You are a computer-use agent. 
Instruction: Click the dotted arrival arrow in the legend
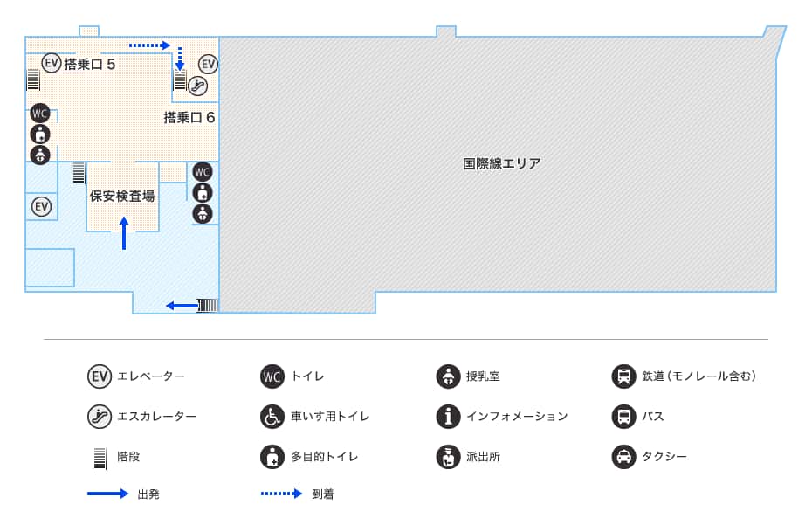tap(281, 494)
